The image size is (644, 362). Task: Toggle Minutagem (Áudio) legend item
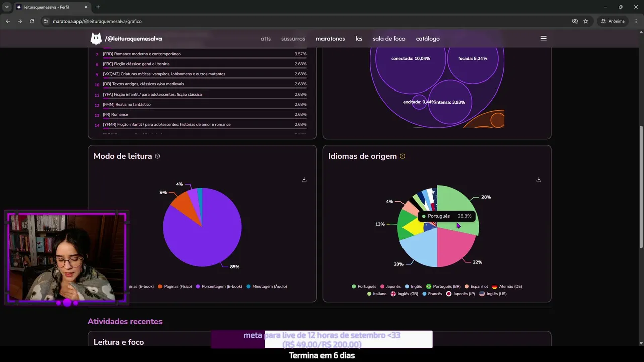click(267, 286)
